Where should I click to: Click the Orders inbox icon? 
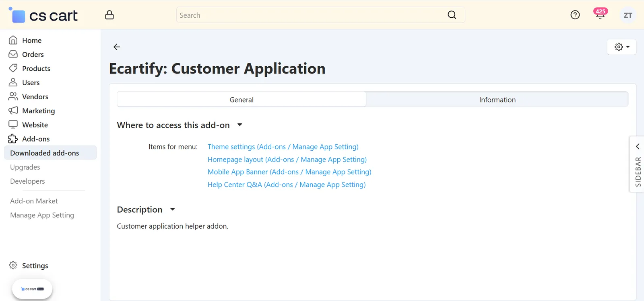[13, 54]
